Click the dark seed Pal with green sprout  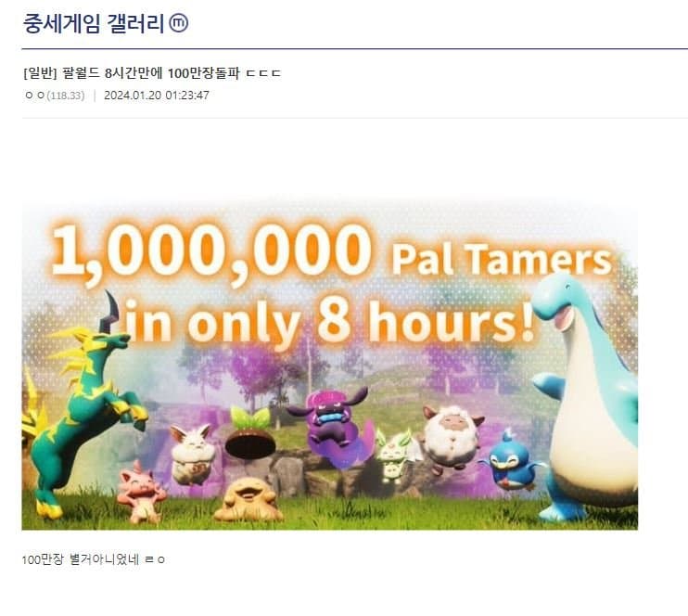(x=250, y=434)
